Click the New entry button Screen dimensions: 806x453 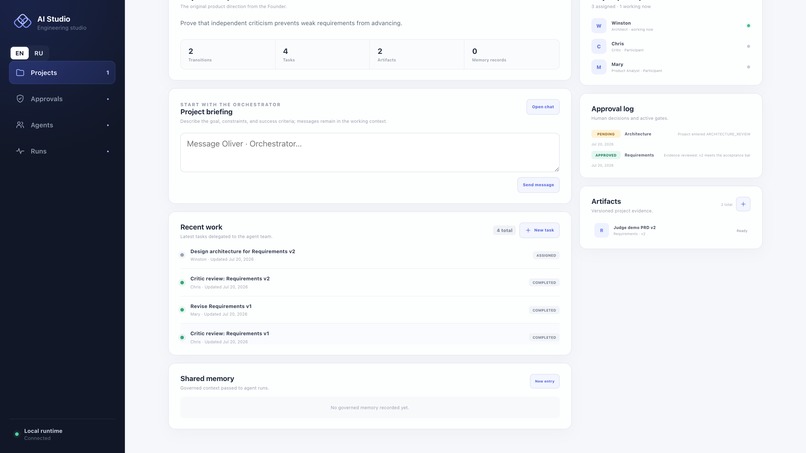click(x=544, y=381)
